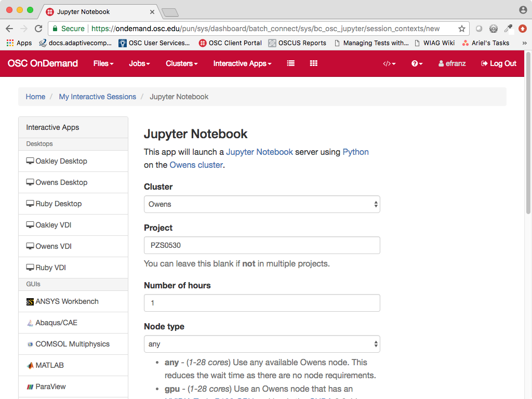Screen dimensions: 532x399
Task: Open the Jobs menu
Action: tap(139, 63)
